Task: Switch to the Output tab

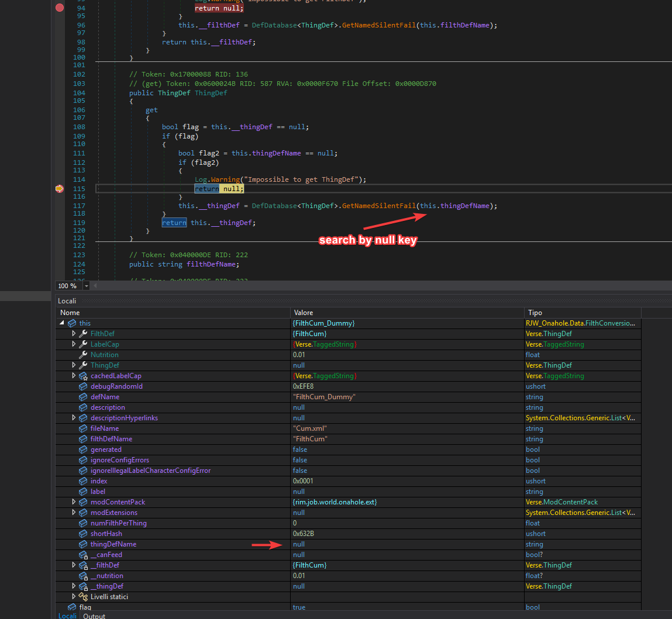Action: tap(94, 615)
